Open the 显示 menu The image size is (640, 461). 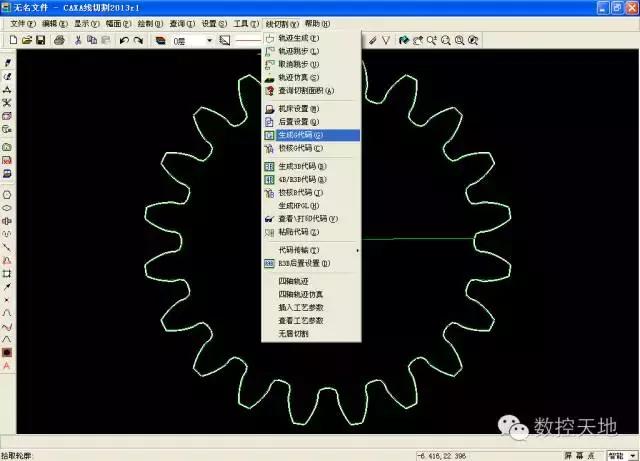click(x=87, y=24)
